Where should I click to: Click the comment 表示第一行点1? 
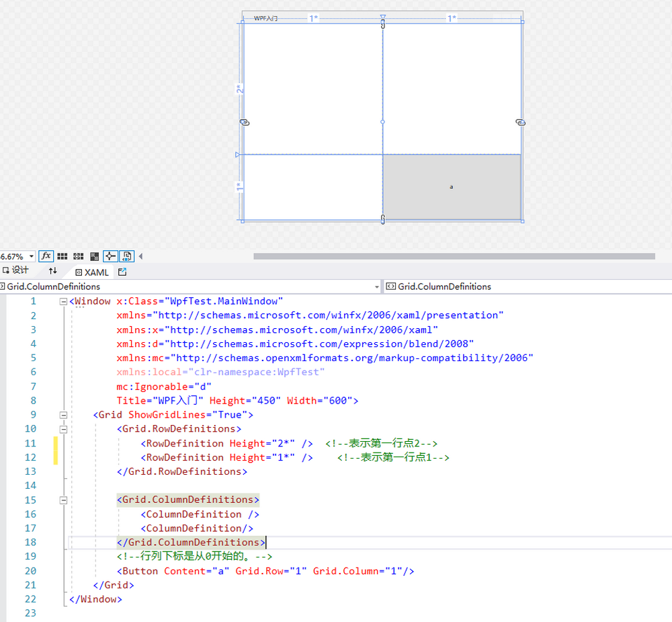[x=393, y=457]
